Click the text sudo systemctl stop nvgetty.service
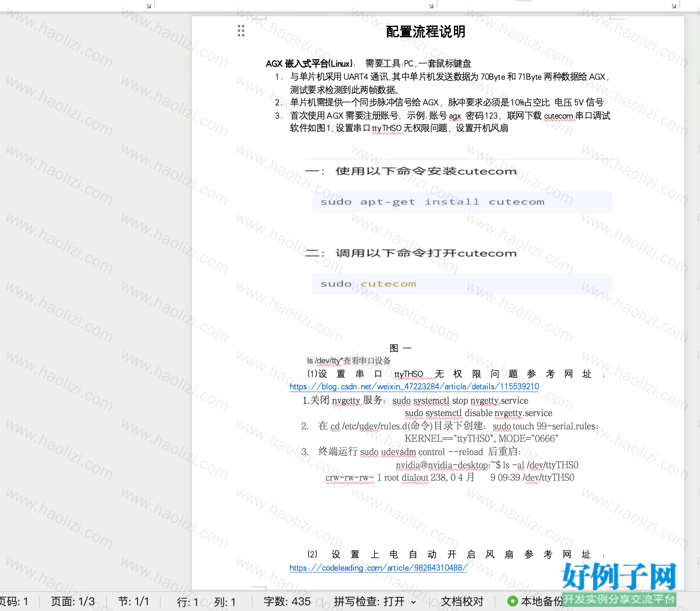Image resolution: width=700 pixels, height=611 pixels. [x=460, y=400]
